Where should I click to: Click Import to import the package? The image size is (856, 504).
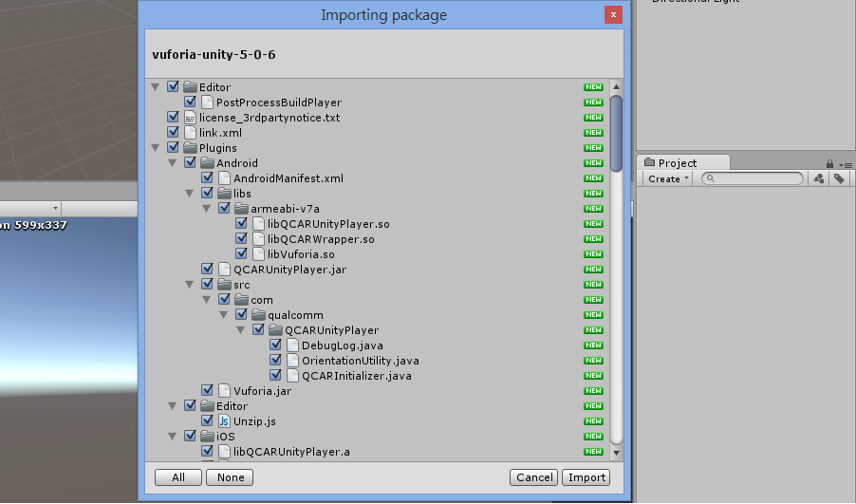[586, 477]
